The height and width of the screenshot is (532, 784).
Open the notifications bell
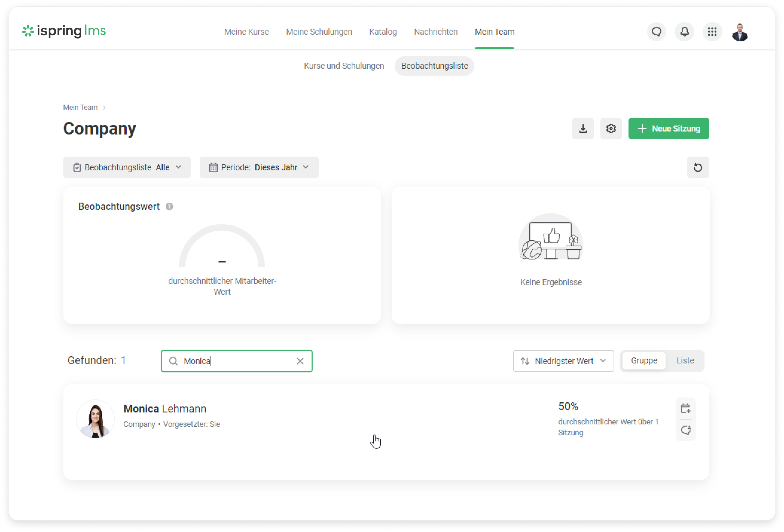(684, 32)
